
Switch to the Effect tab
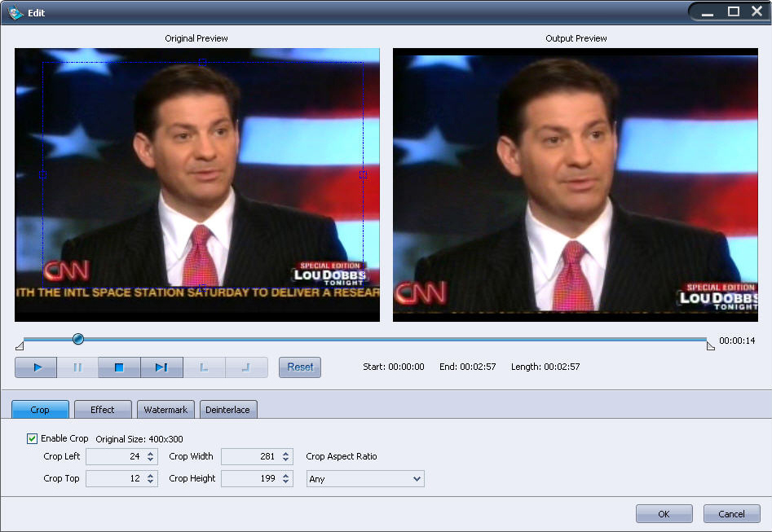pos(103,410)
